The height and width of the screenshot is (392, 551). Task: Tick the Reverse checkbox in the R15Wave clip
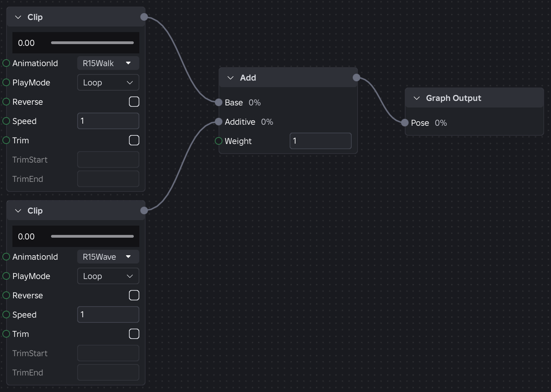tap(134, 295)
